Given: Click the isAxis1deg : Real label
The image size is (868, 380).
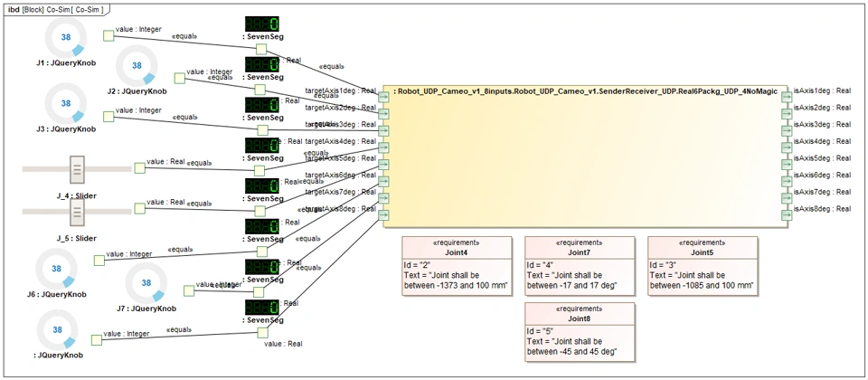Looking at the screenshot, I should click(x=822, y=90).
